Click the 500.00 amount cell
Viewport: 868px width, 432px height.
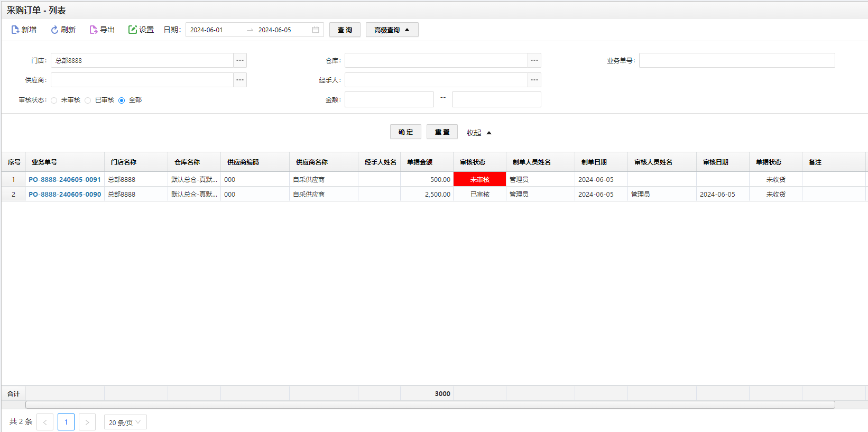click(427, 179)
